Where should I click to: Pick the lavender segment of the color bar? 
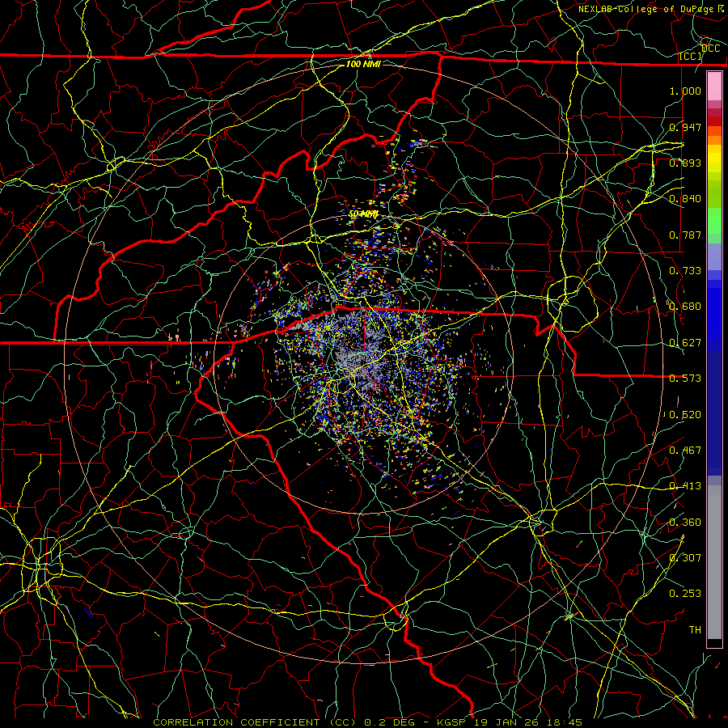click(714, 256)
